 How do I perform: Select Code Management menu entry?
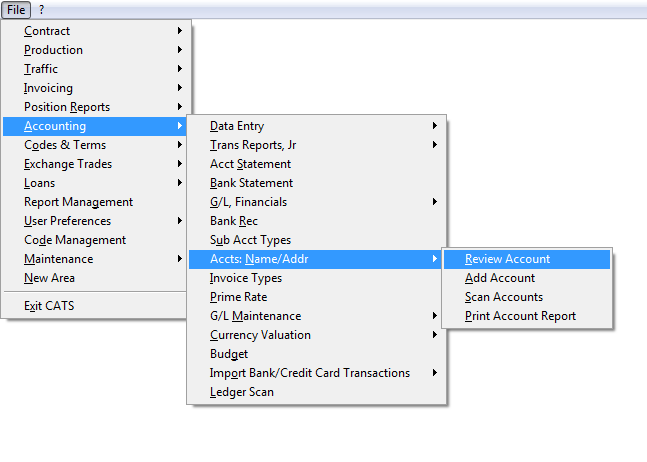[95, 240]
